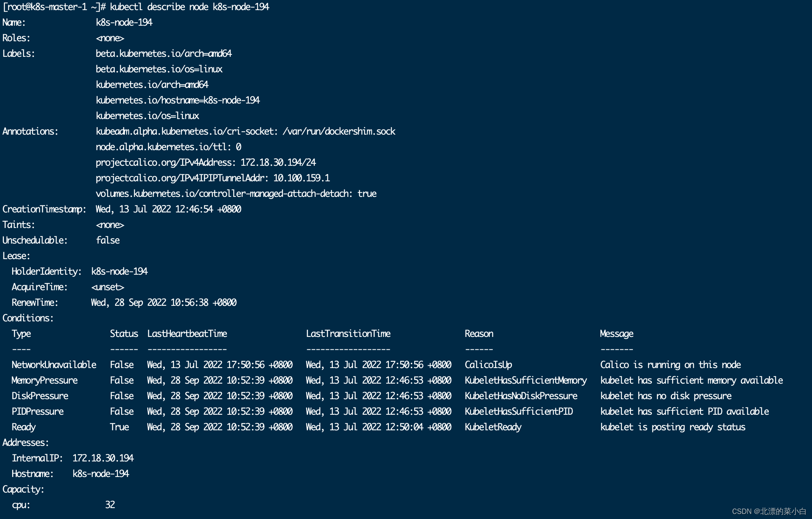Click the KubeletHasSufficientMemory reason

pos(526,380)
